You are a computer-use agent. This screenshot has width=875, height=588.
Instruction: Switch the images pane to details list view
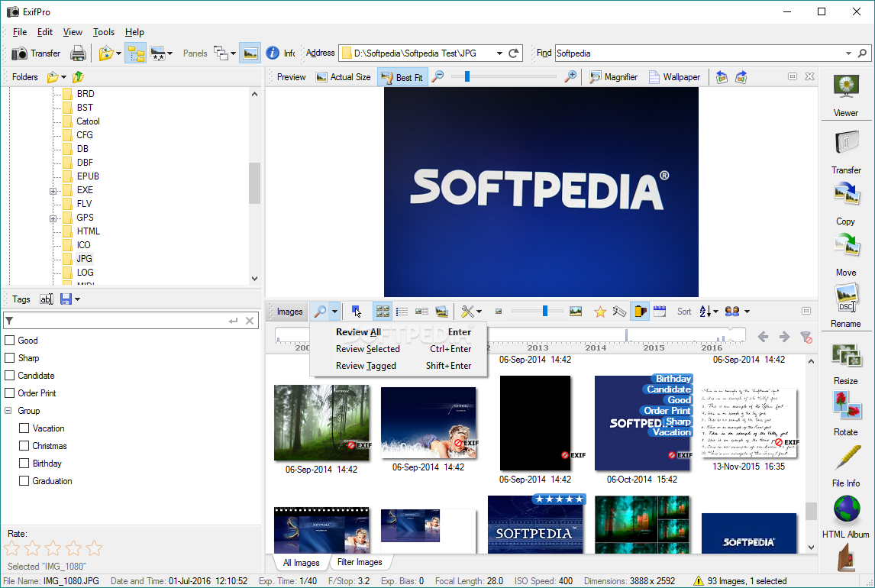[x=402, y=312]
